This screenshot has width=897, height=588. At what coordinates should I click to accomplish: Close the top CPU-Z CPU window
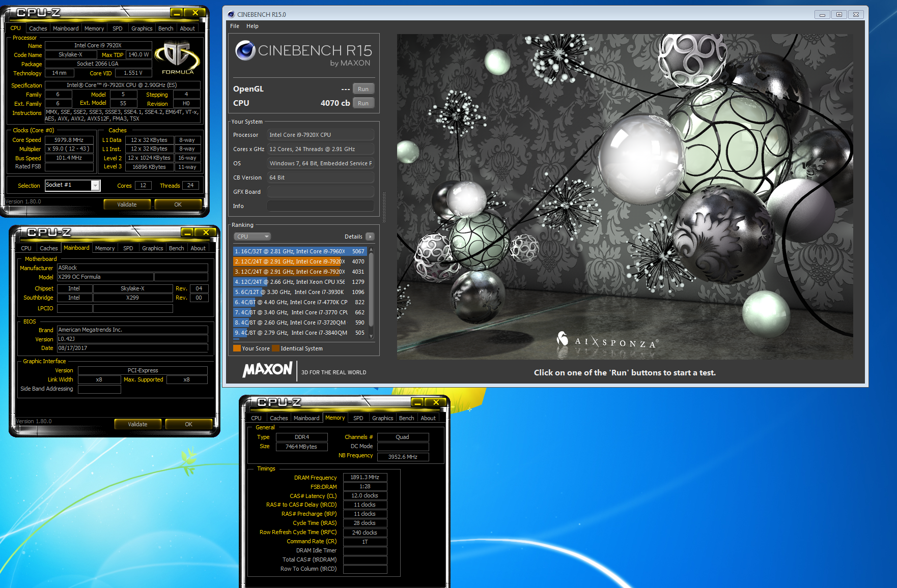[x=195, y=12]
